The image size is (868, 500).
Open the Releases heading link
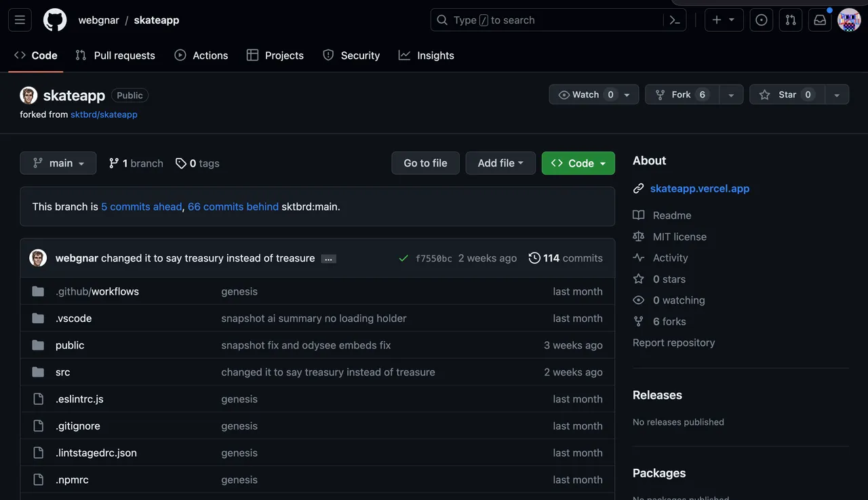click(657, 395)
